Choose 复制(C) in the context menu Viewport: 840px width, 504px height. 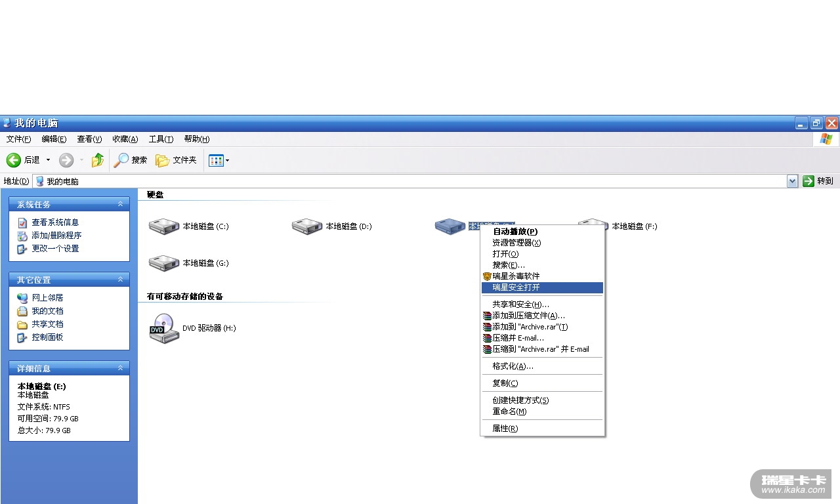(x=542, y=383)
